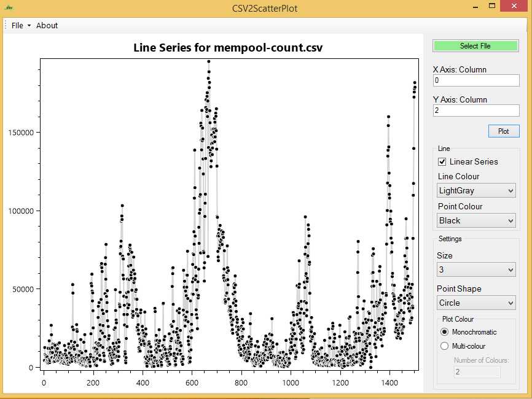The image size is (532, 399).
Task: Click the Y Axis Column input field
Action: point(475,110)
